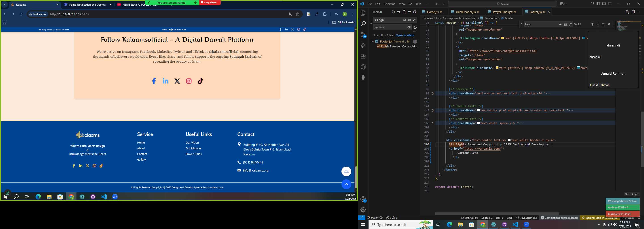The image size is (644, 229).
Task: Open the File menu in VS Code
Action: [x=369, y=4]
